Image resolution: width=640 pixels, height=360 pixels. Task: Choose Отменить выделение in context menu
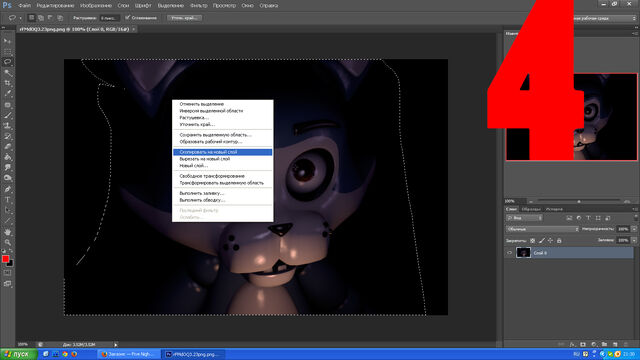(222, 104)
